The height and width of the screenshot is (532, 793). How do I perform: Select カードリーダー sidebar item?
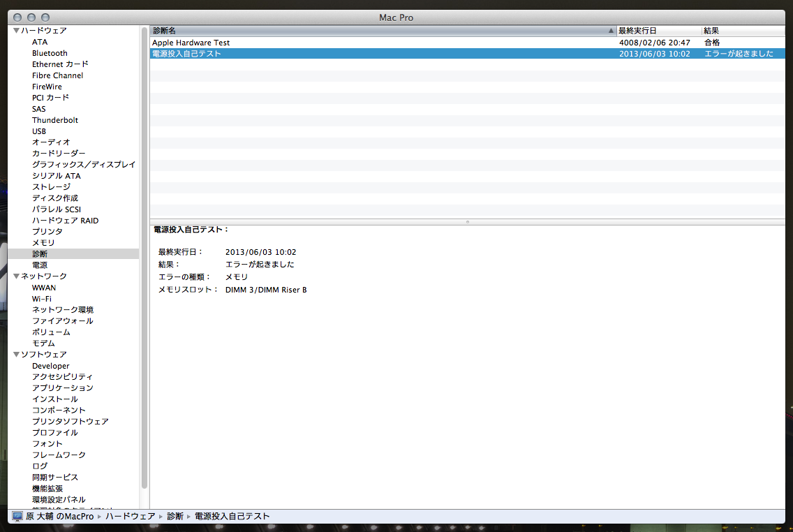[x=58, y=153]
